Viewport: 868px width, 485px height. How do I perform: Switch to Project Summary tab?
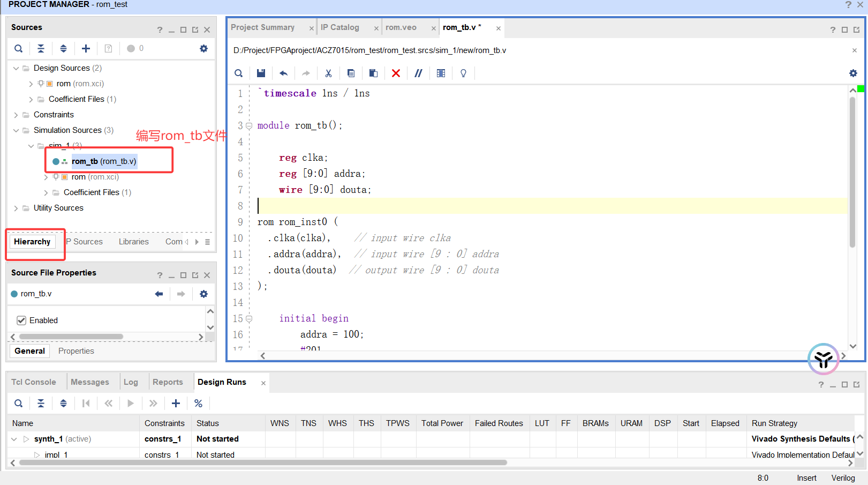tap(262, 27)
